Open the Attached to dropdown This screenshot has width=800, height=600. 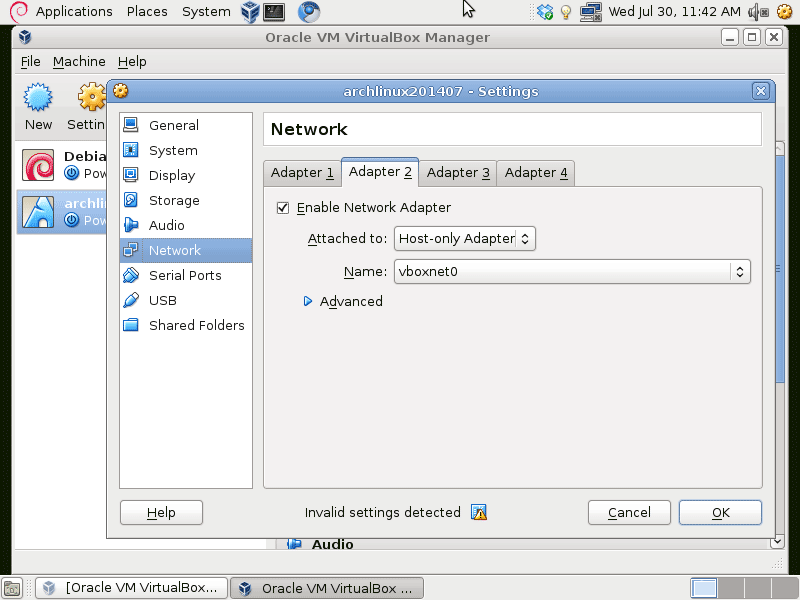pyautogui.click(x=464, y=238)
